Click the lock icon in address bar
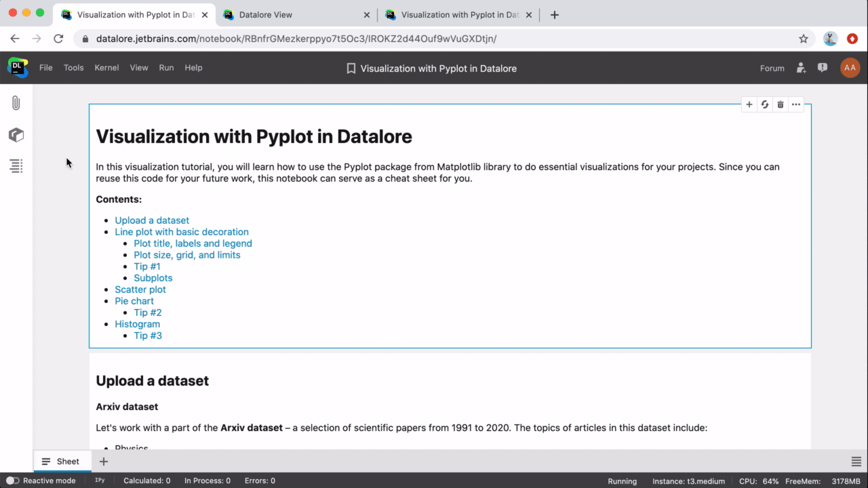 coord(85,39)
